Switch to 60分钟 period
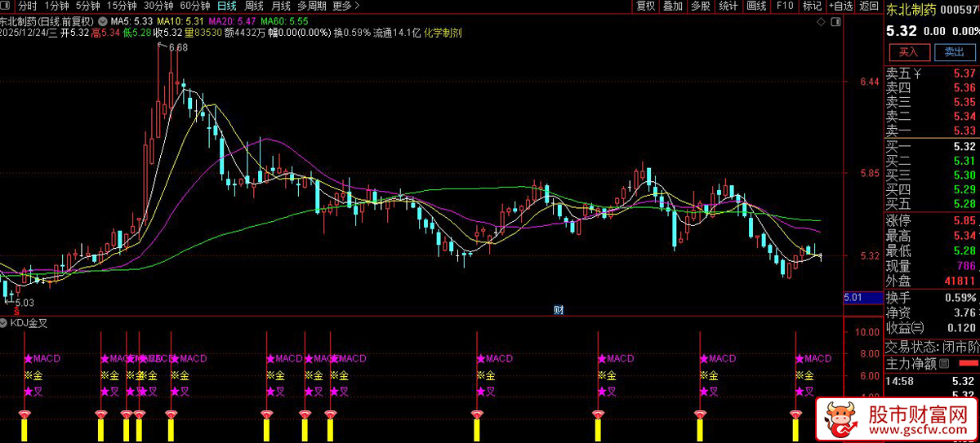980x443 pixels. [194, 6]
